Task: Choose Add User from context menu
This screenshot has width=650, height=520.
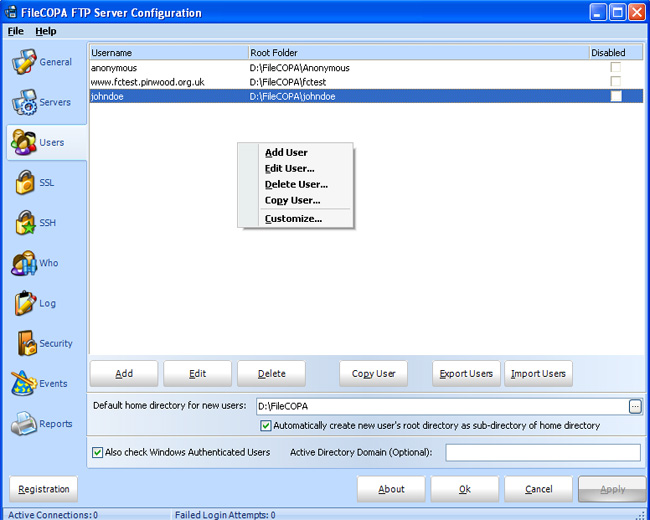Action: tap(286, 153)
